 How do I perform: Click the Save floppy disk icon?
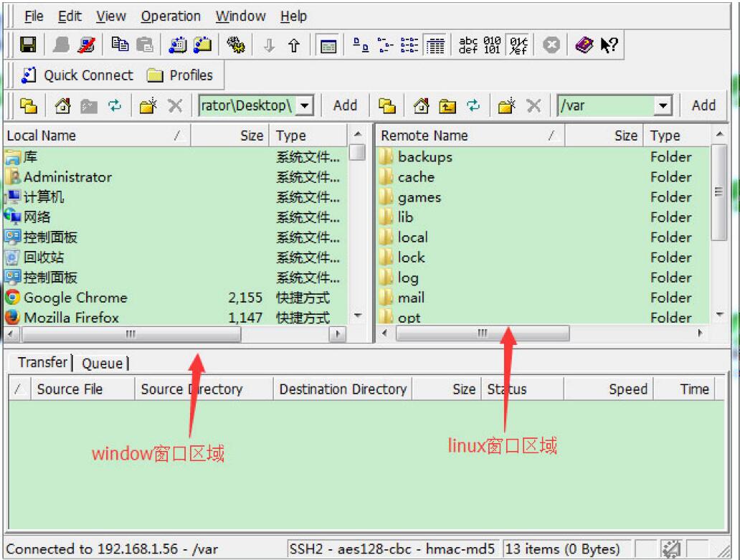point(28,45)
